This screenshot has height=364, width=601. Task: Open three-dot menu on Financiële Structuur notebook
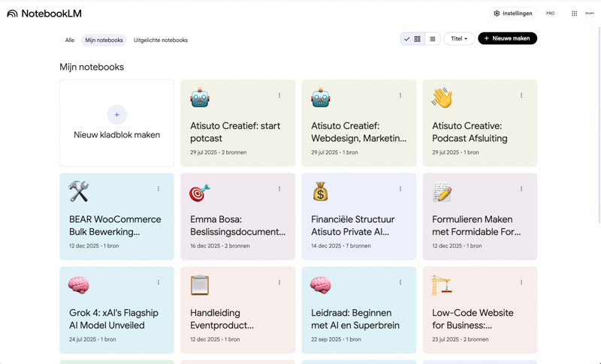pyautogui.click(x=400, y=189)
